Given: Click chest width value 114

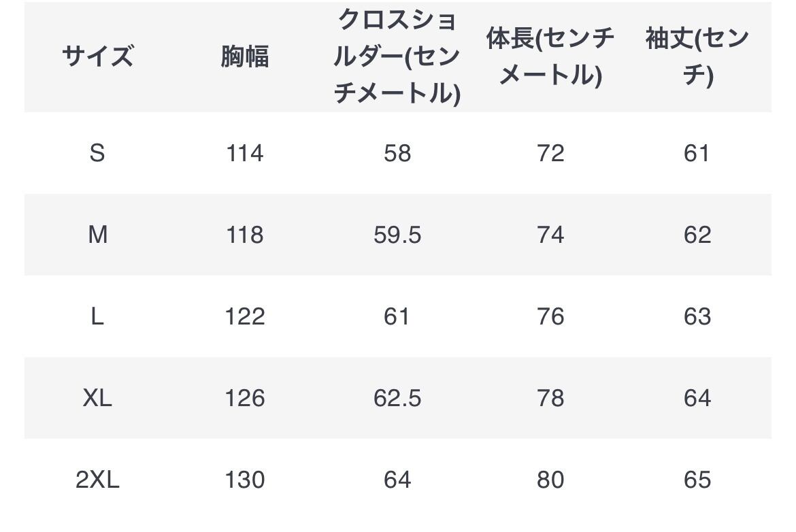Looking at the screenshot, I should pos(244,153).
